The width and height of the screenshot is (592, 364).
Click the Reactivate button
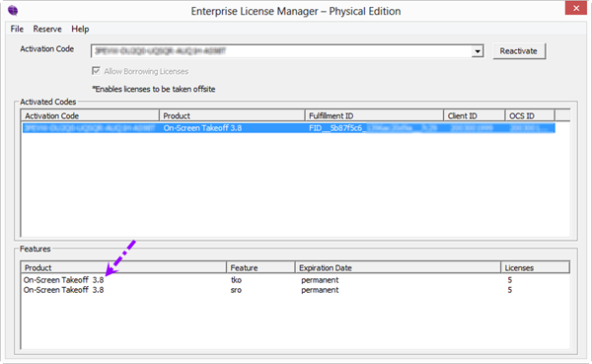(x=519, y=51)
